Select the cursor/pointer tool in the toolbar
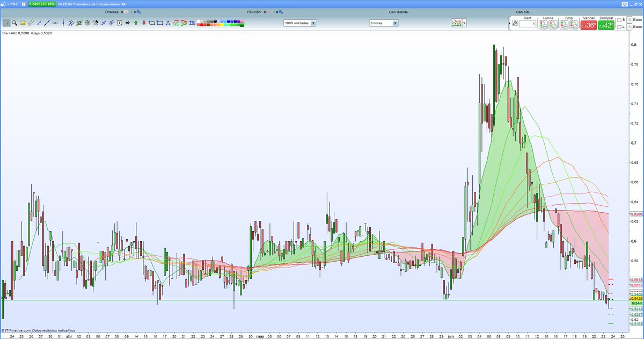This screenshot has height=339, width=644. click(x=6, y=23)
